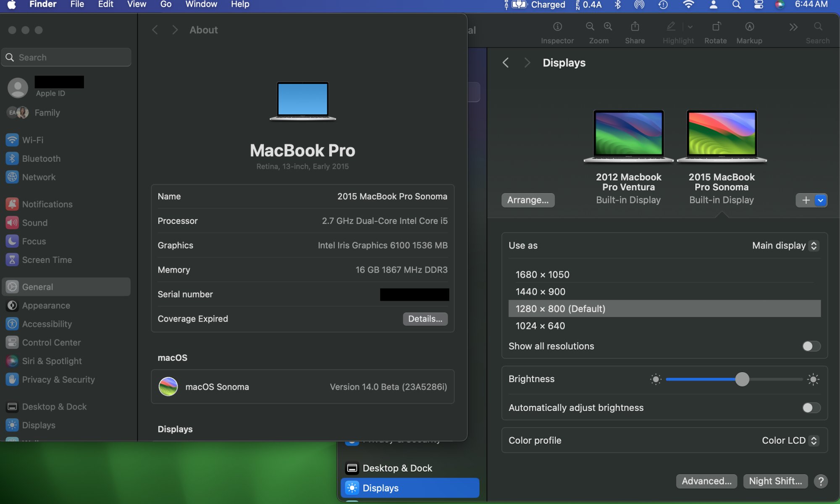Open the Go menu
The image size is (840, 504).
[x=166, y=5]
